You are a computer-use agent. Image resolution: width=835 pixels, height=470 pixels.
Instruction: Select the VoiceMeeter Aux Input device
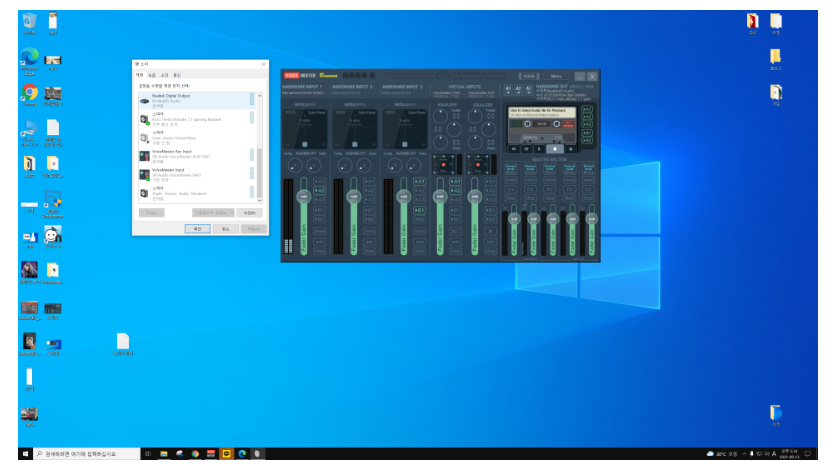coord(197,156)
